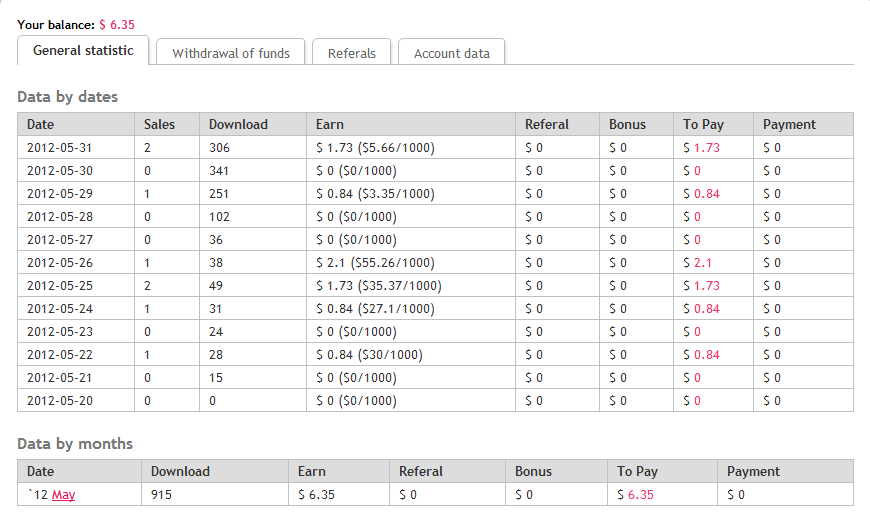Go to the Account data tab

[x=452, y=53]
